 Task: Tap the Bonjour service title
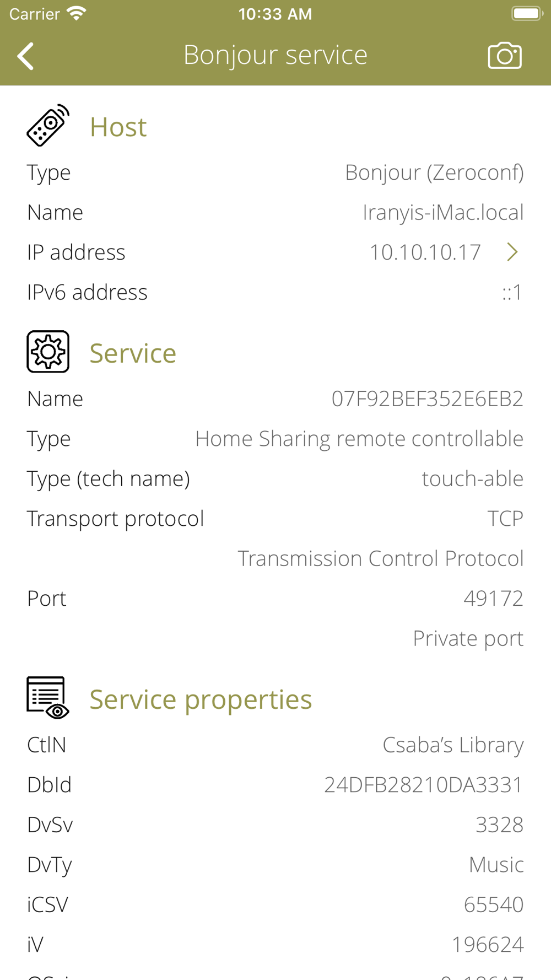[x=275, y=55]
